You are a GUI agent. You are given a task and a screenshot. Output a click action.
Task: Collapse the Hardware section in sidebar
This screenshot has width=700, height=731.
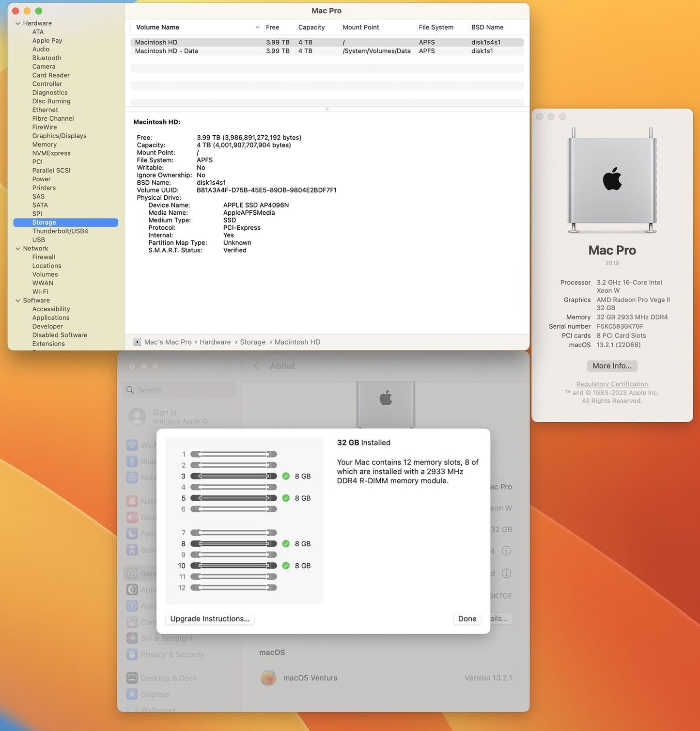[18, 23]
